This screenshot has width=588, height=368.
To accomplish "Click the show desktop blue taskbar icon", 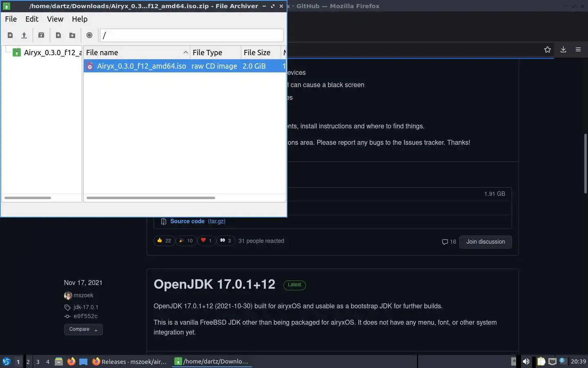I will click(83, 361).
